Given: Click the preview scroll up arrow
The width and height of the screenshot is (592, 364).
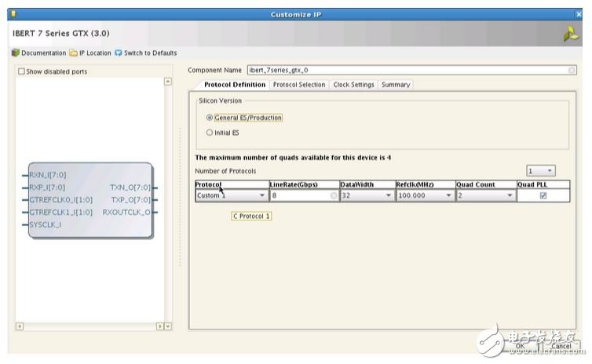Looking at the screenshot, I should (x=168, y=82).
